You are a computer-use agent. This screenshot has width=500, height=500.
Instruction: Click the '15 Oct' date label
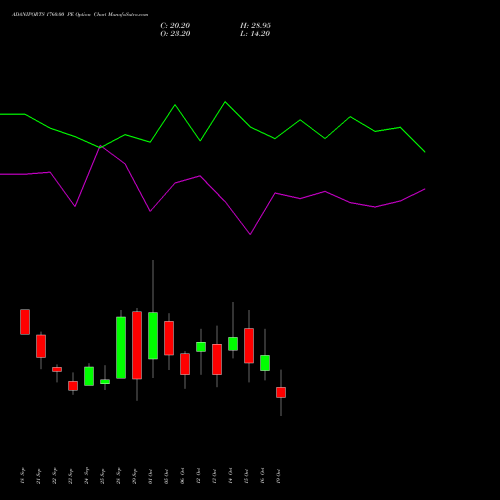pos(246,476)
